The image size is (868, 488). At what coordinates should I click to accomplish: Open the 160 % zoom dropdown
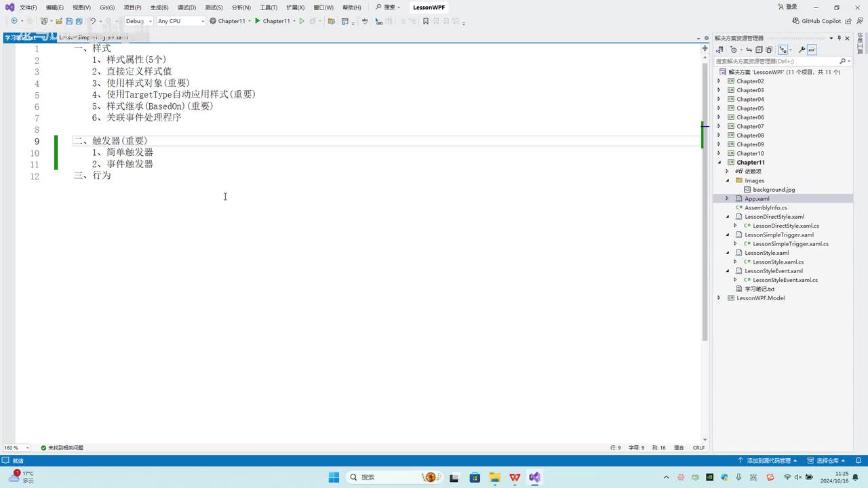click(x=17, y=448)
